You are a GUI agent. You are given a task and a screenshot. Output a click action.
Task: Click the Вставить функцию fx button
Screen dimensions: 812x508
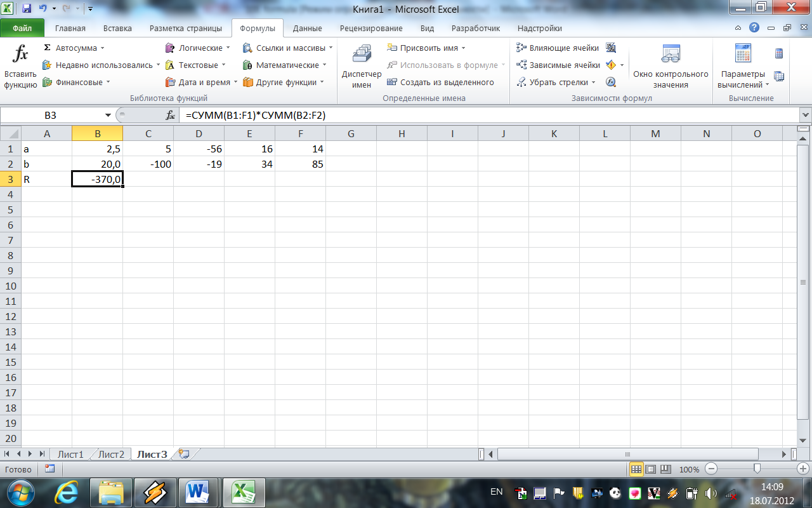coord(20,66)
